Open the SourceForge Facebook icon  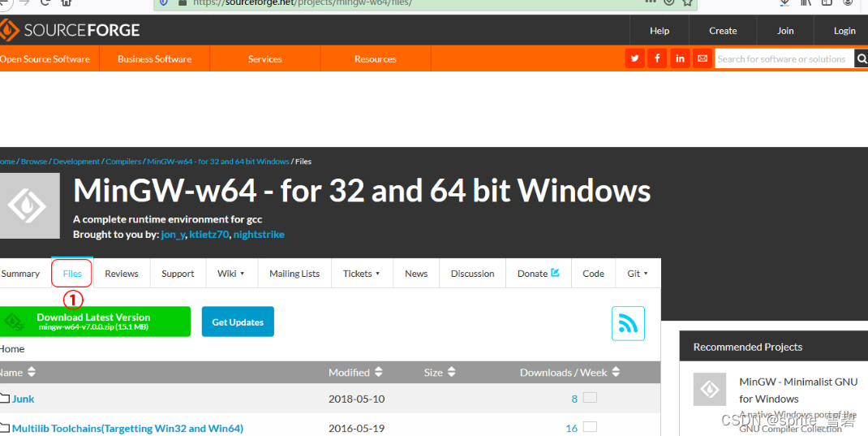(657, 58)
